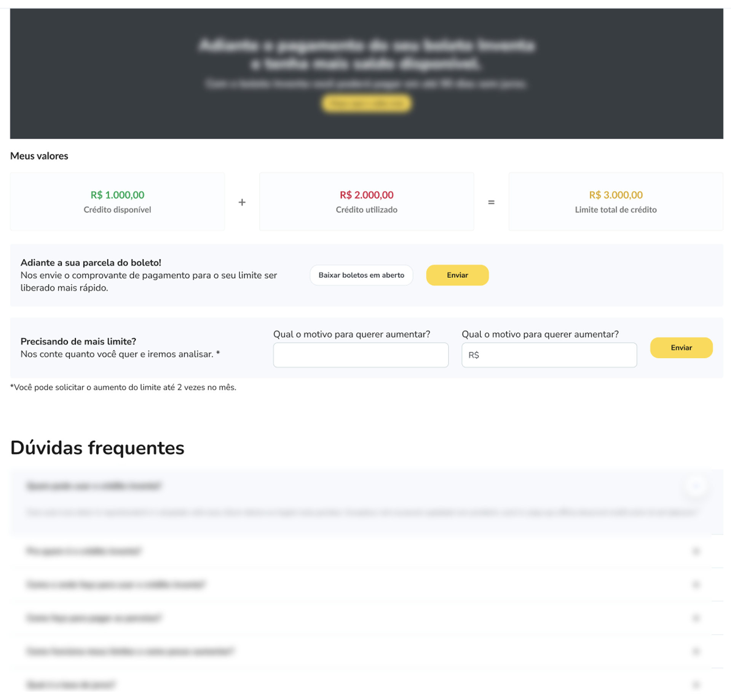Expand the last visible FAQ via its plus icon

[696, 685]
